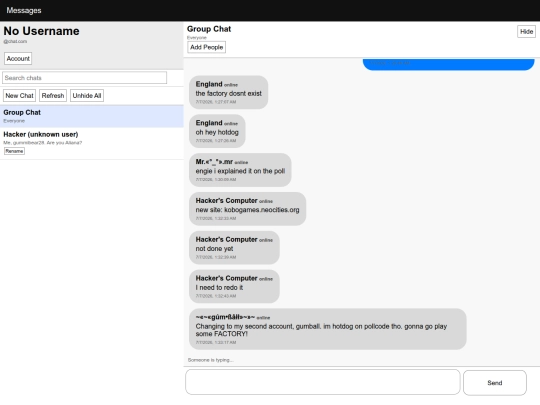This screenshot has height=405, width=540.
Task: Click Mr.<*_*>.mr sender name
Action: click(214, 162)
